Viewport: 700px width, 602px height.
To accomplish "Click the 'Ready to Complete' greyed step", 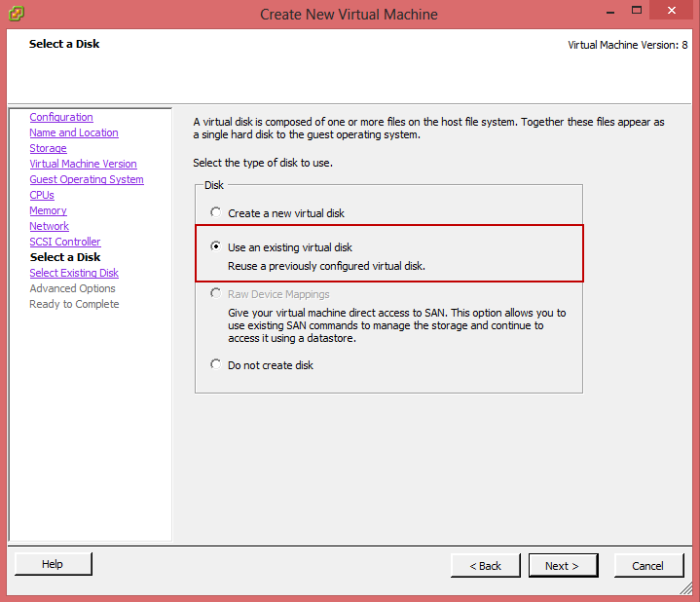I will click(x=74, y=304).
